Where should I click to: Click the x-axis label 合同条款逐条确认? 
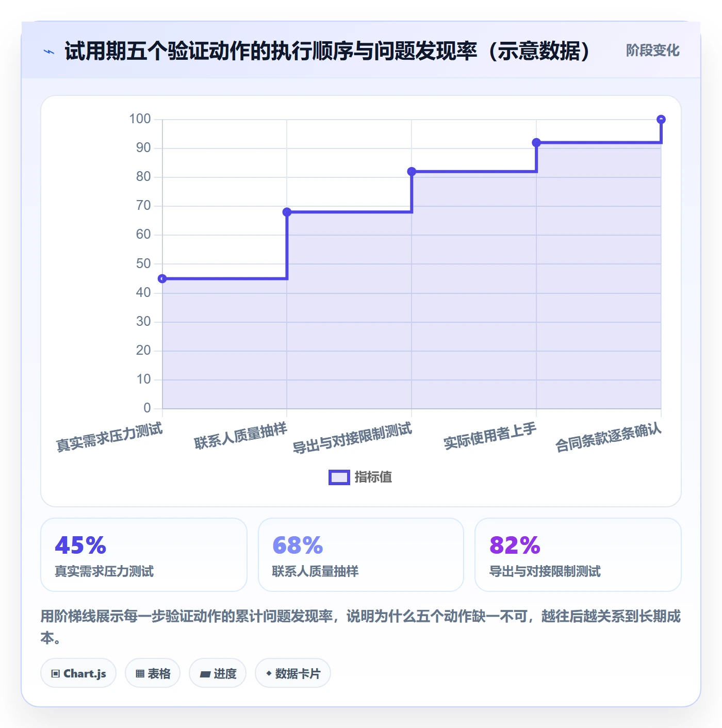[x=608, y=437]
